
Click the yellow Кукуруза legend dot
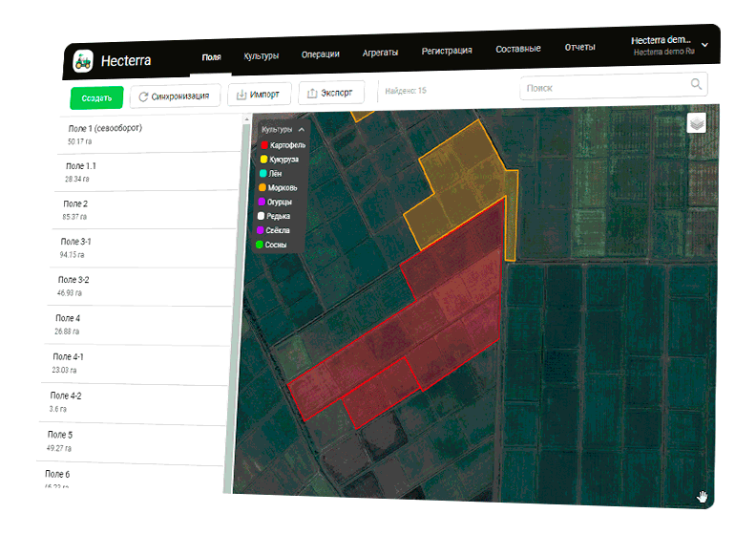[x=263, y=159]
